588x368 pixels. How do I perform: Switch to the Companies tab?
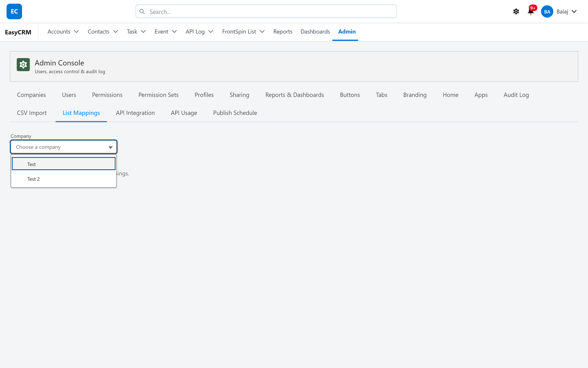click(x=31, y=95)
